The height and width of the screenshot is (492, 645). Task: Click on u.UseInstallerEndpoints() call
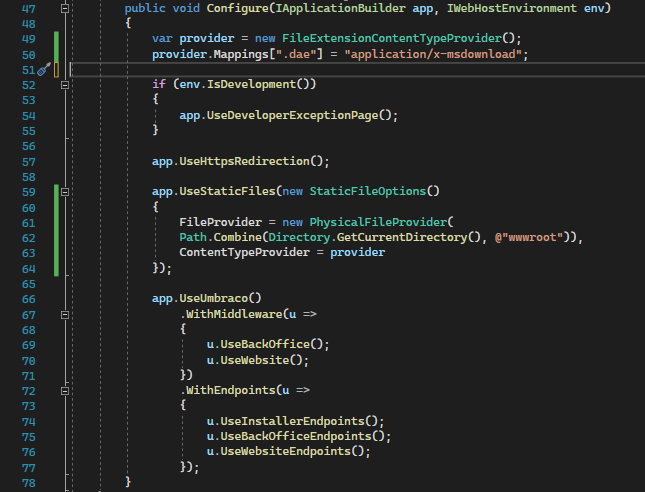click(292, 421)
